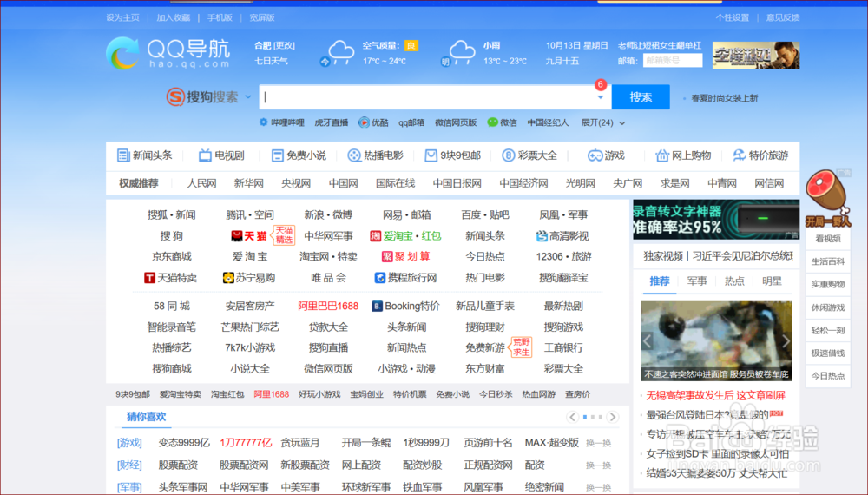Open the 爱淘宝·红包 icon link
Viewport: 868px width, 495px height.
[375, 236]
